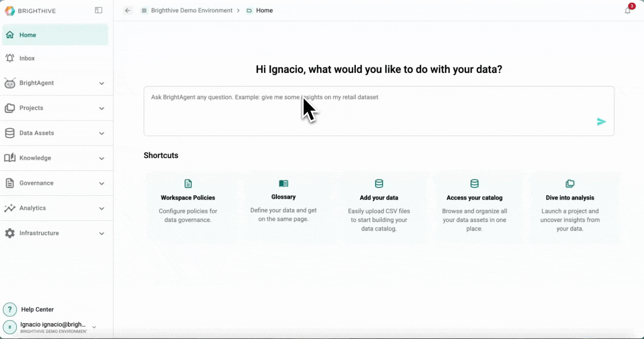Image resolution: width=644 pixels, height=339 pixels.
Task: Click the BRIGHTHIVE brand name text
Action: coord(37,11)
